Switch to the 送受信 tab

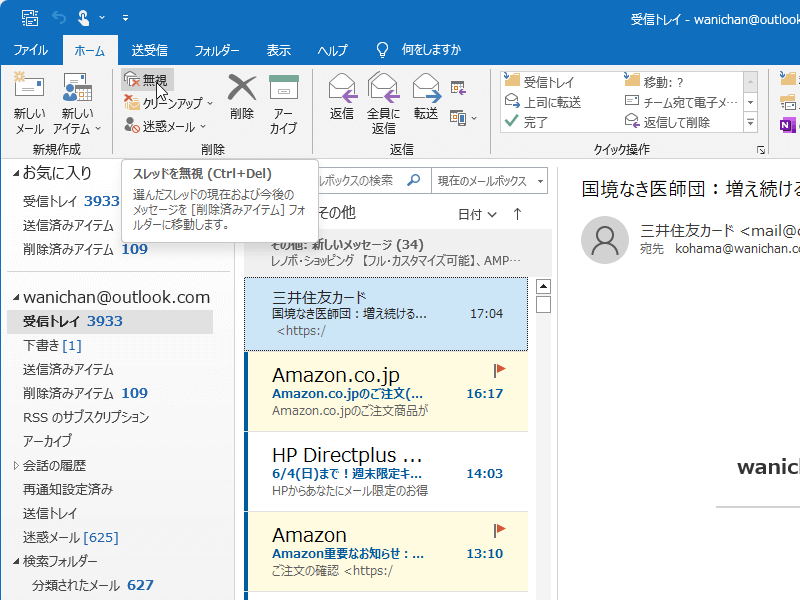click(149, 50)
